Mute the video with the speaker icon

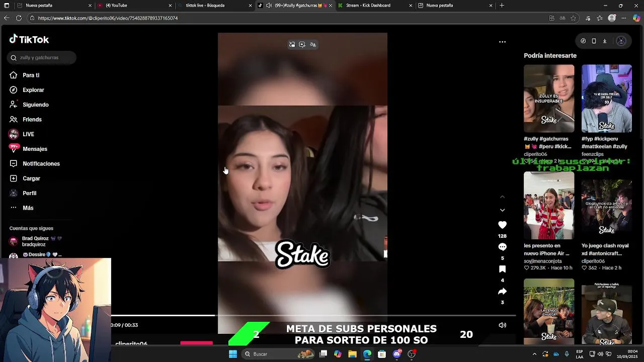(x=502, y=325)
